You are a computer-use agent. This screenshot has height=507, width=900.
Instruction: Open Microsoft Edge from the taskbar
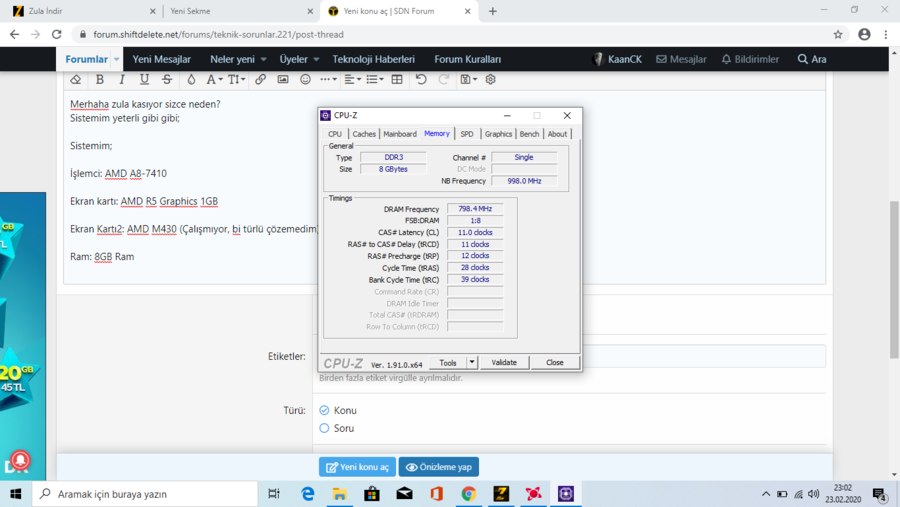308,494
